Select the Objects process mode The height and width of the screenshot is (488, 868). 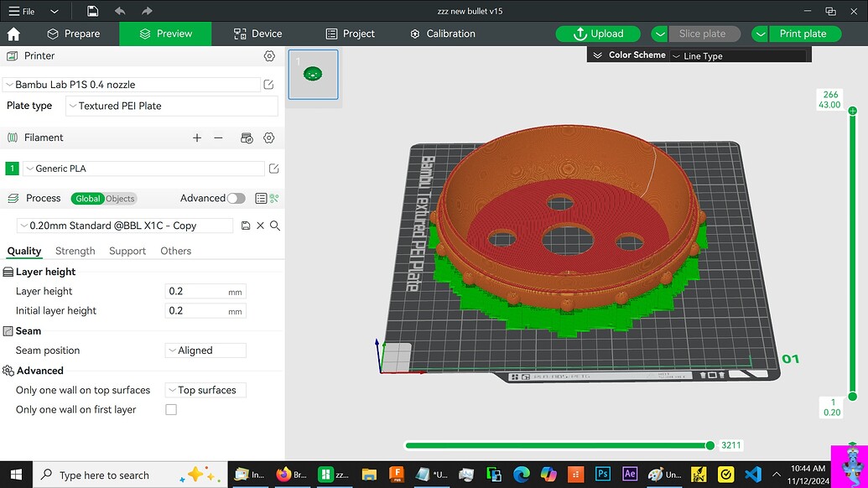[120, 199]
